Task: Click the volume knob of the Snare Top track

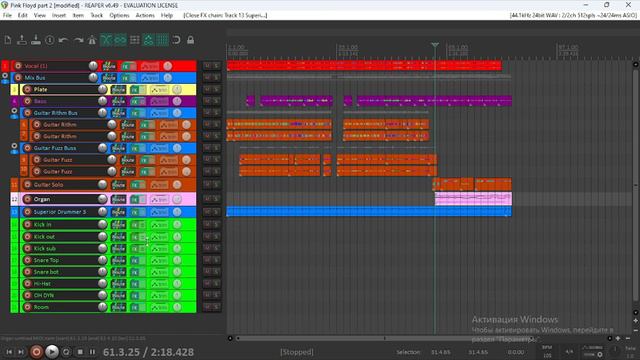Action: pyautogui.click(x=102, y=260)
